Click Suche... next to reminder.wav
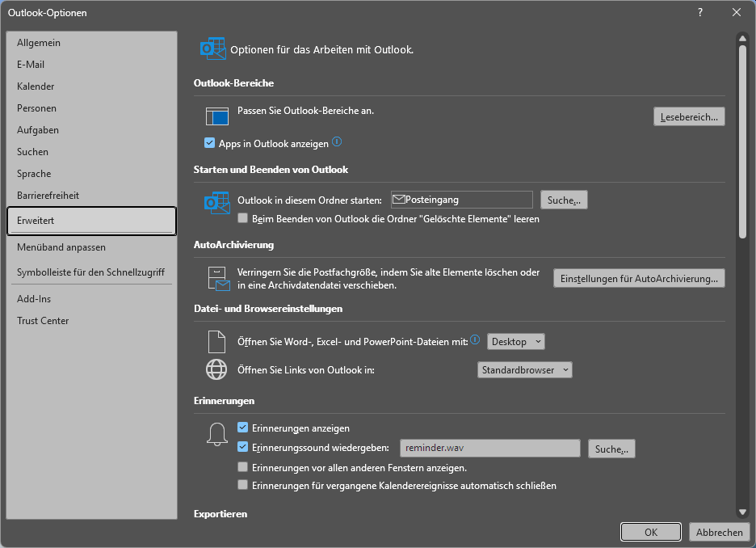The image size is (756, 548). (x=611, y=449)
